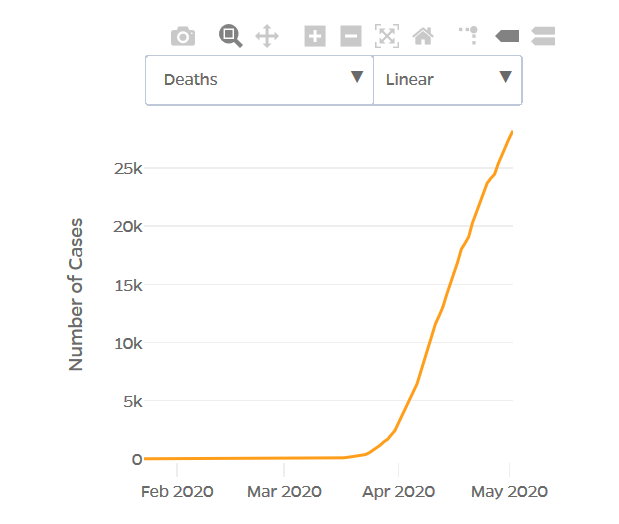
Task: Toggle spike lines icon
Action: click(469, 36)
